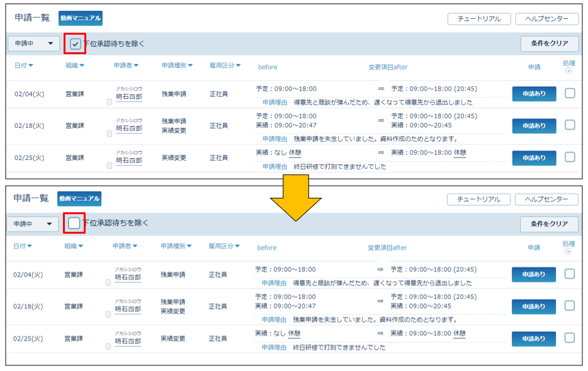Click the circled chevron under 処理 in bottom panel

[x=568, y=251]
